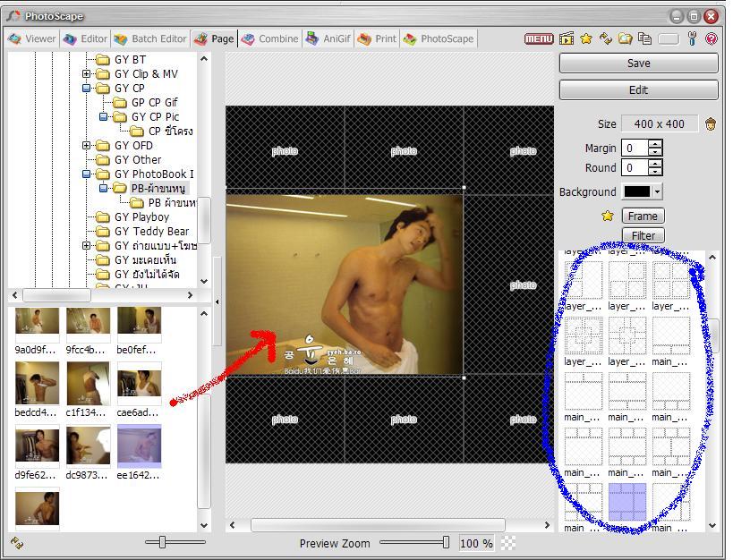Click the Margin input field
The image size is (750, 560).
[x=635, y=148]
